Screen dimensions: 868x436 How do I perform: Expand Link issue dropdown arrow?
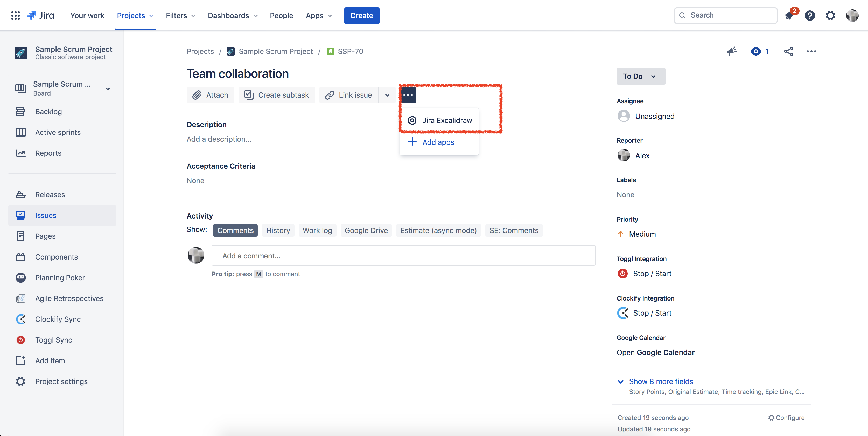[387, 95]
